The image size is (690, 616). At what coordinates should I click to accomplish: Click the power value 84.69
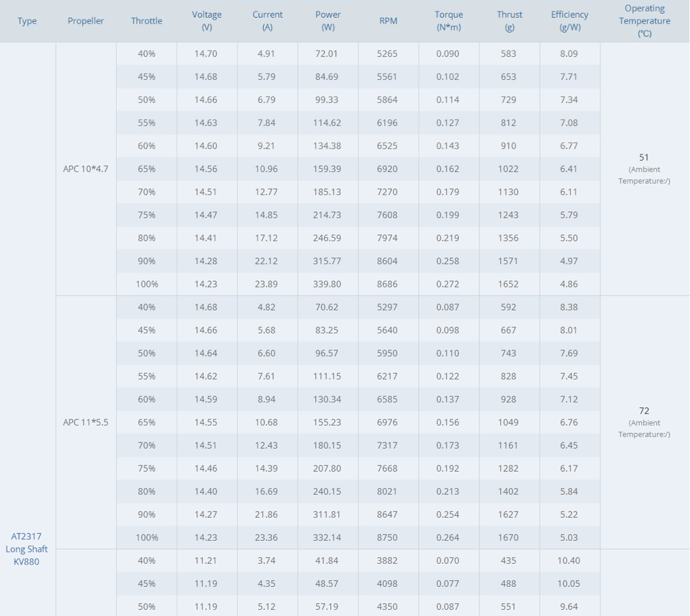pos(327,77)
